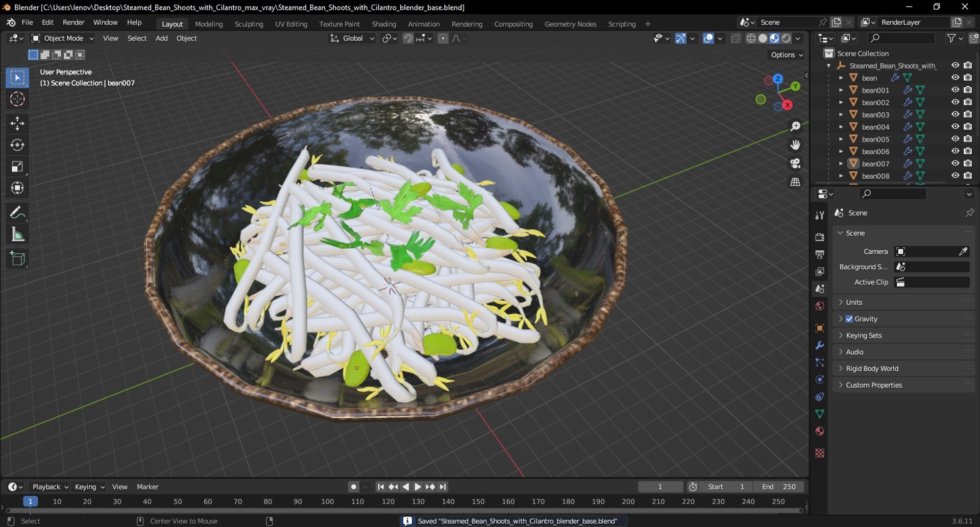Screen dimensions: 980x527
Task: Open the viewport Add menu
Action: point(161,38)
